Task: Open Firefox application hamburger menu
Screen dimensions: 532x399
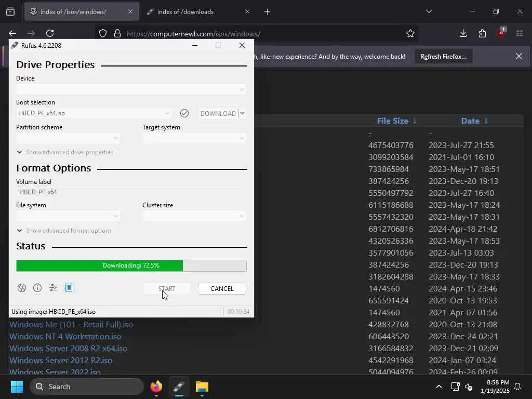Action: pyautogui.click(x=520, y=33)
